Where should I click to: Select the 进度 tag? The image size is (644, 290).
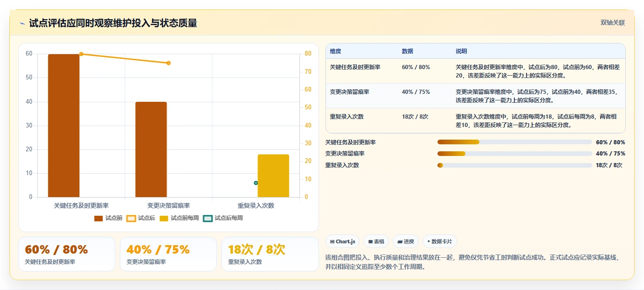[406, 241]
